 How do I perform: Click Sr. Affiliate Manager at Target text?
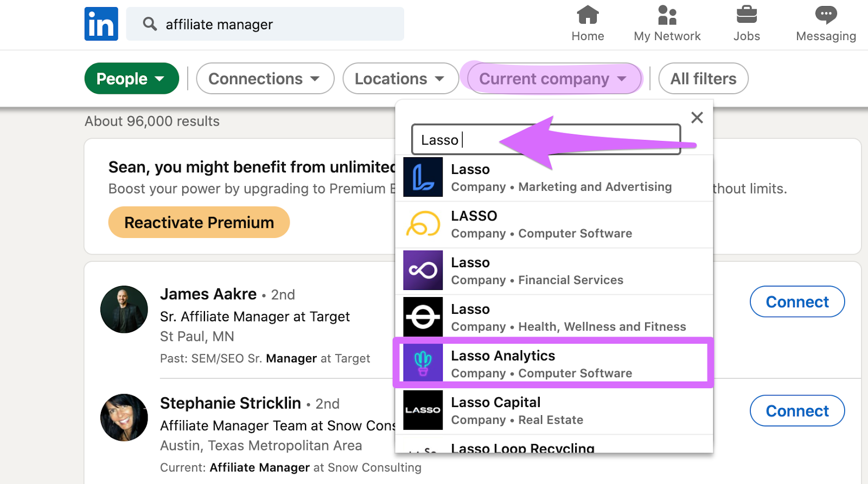coord(255,317)
